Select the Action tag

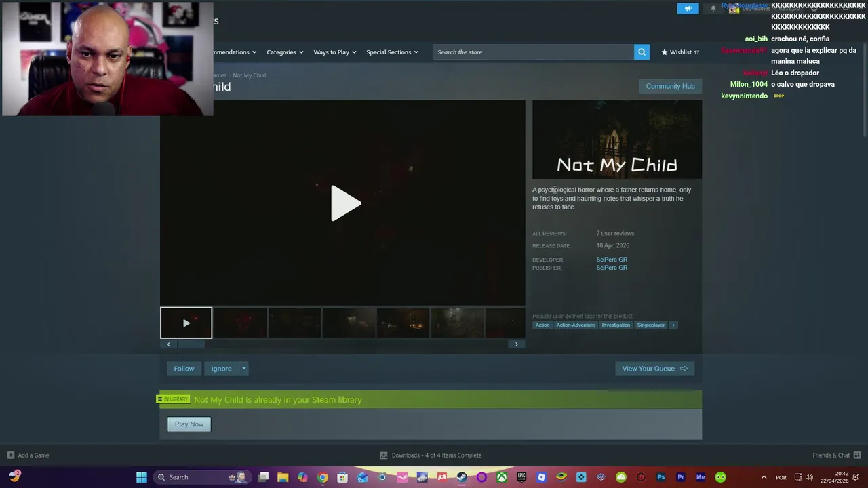tap(542, 325)
